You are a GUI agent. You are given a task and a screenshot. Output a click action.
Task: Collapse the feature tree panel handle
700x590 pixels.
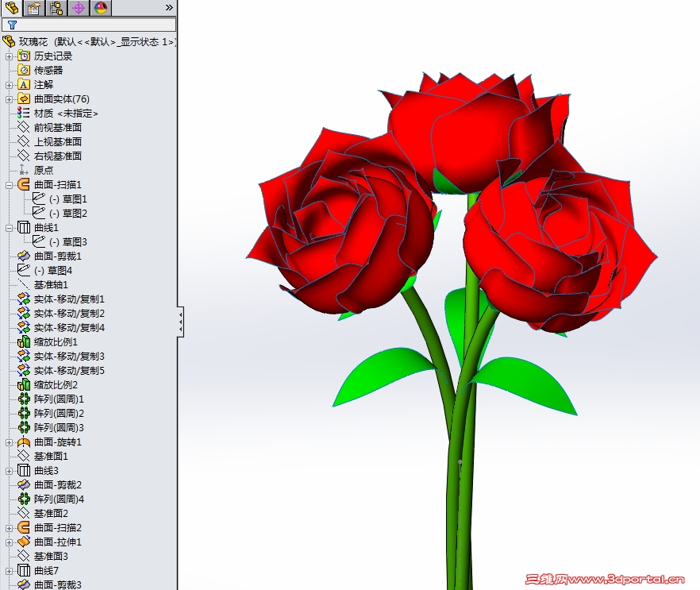click(x=180, y=322)
